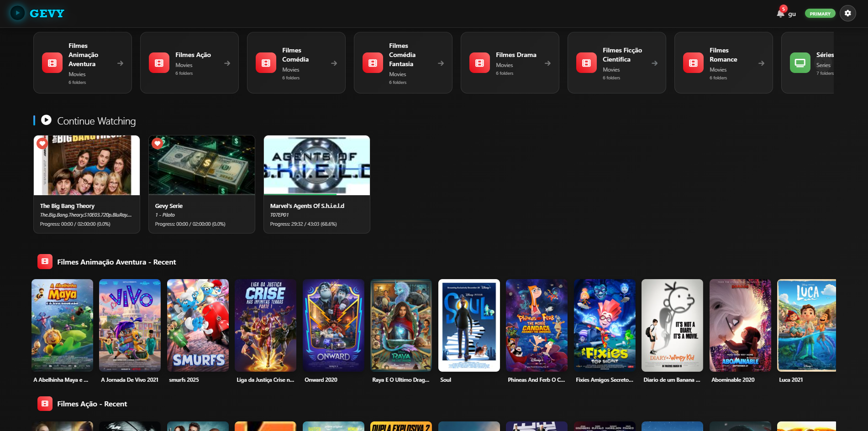Click the Filmes Animação Aventura Recent section icon
The height and width of the screenshot is (431, 868).
[x=45, y=261]
